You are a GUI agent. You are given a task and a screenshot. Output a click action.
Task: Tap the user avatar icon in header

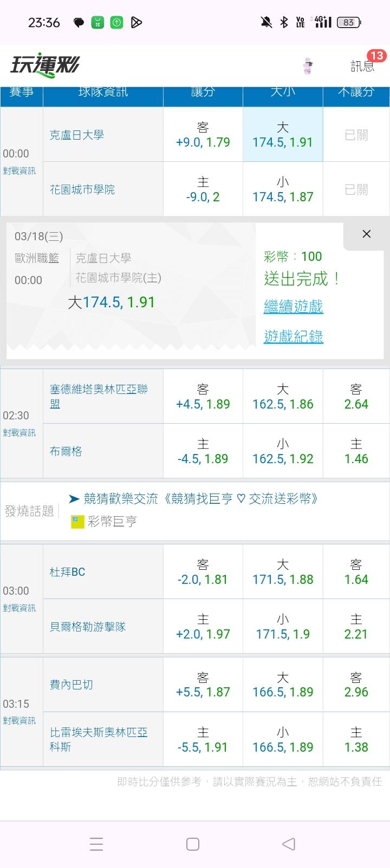[308, 66]
